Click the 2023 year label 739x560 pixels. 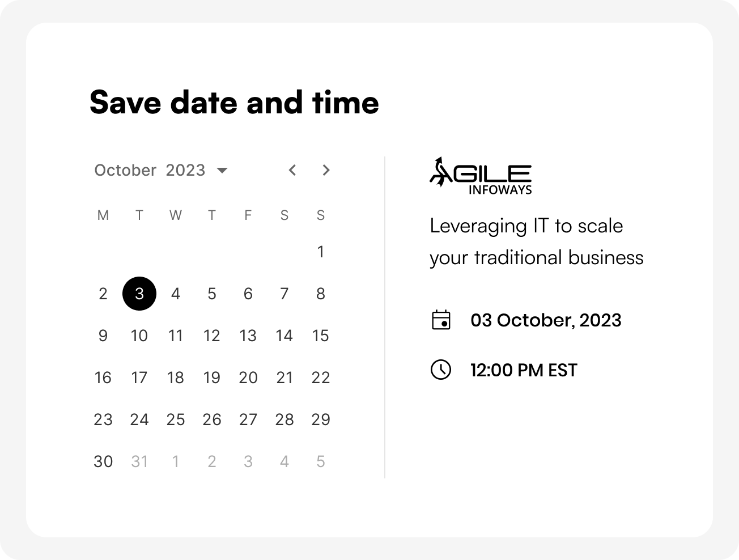click(185, 170)
